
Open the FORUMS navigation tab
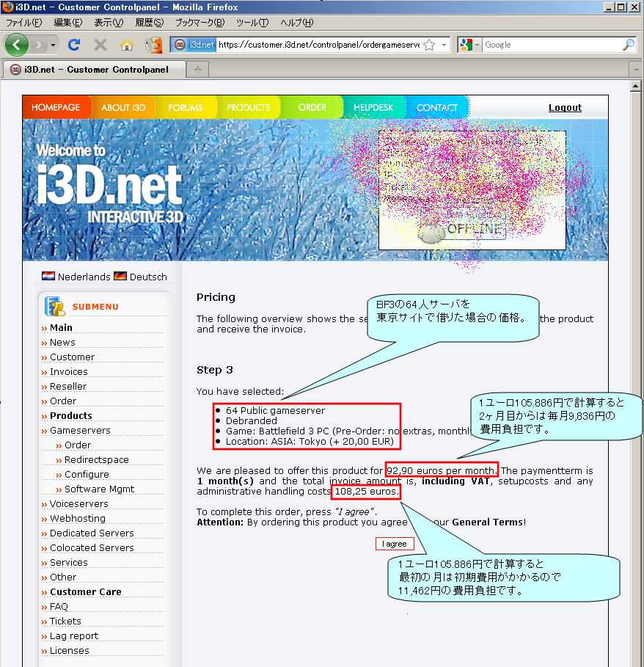tap(186, 107)
